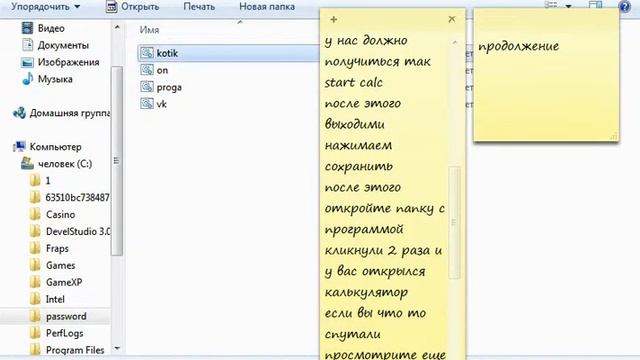This screenshot has width=640, height=360.
Task: Open the Упорядочить dropdown menu
Action: 45,7
